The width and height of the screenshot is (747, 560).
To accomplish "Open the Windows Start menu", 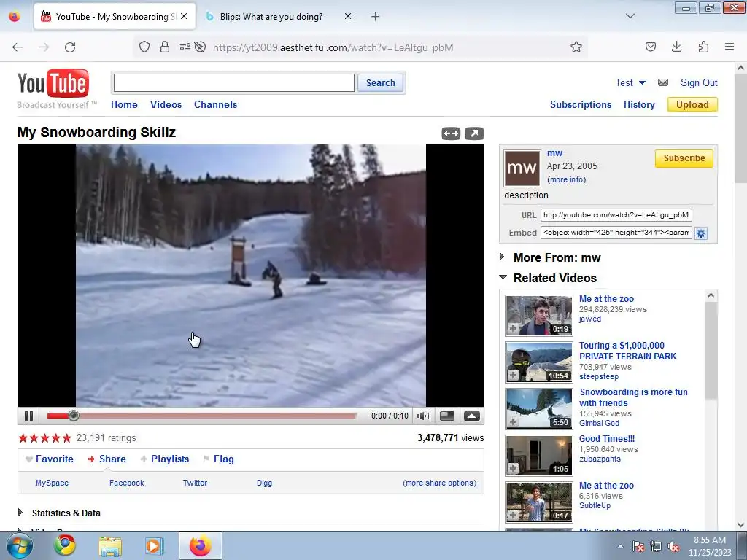I will tap(20, 545).
